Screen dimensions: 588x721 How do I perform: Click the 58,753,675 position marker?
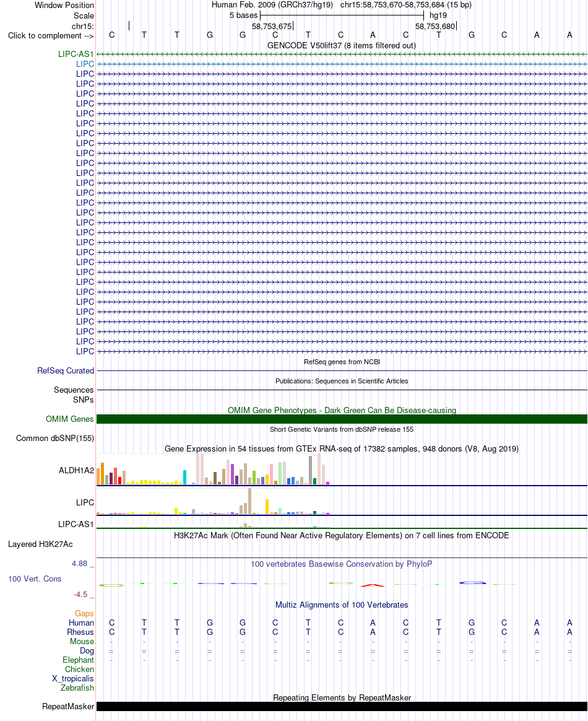click(272, 26)
